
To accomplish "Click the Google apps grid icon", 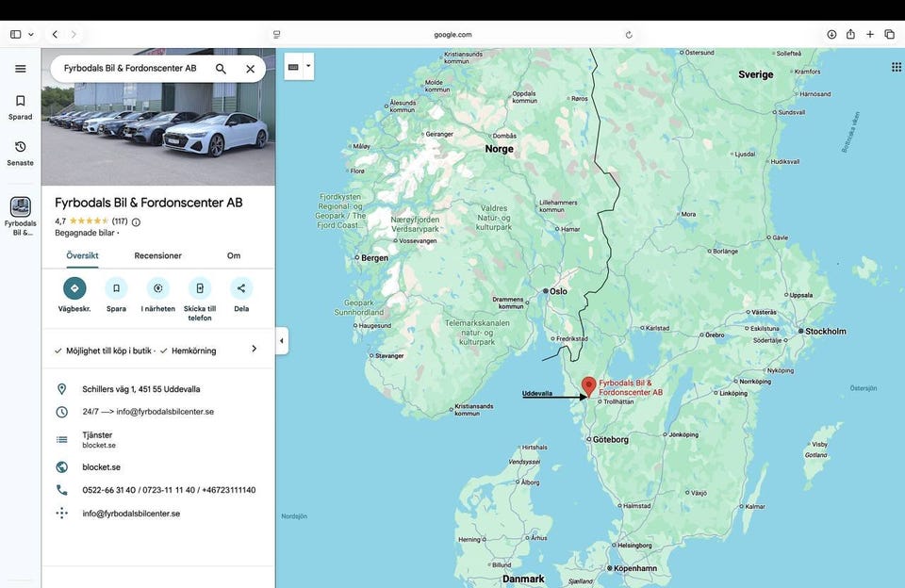I will [896, 67].
